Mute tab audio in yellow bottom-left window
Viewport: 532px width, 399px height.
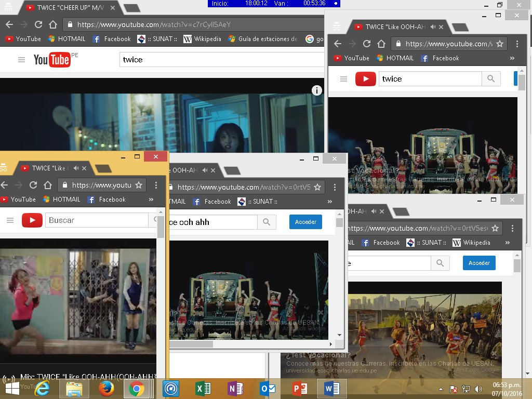tap(76, 168)
